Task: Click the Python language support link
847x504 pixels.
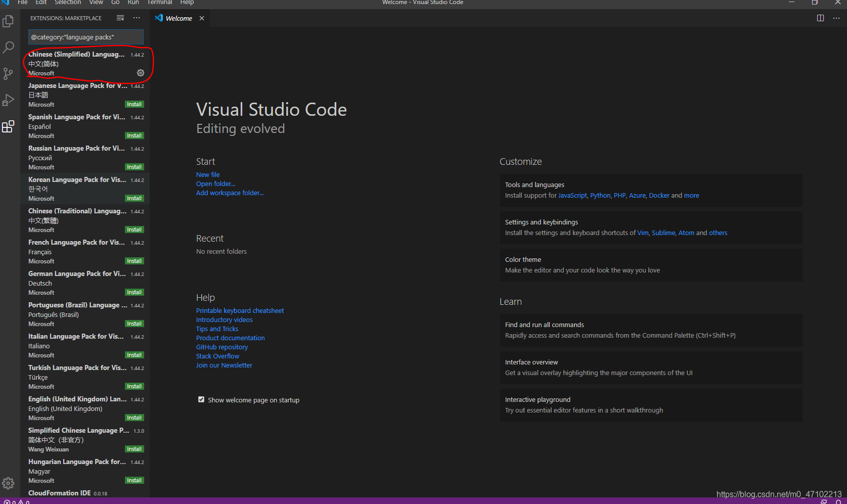Action: pyautogui.click(x=600, y=195)
